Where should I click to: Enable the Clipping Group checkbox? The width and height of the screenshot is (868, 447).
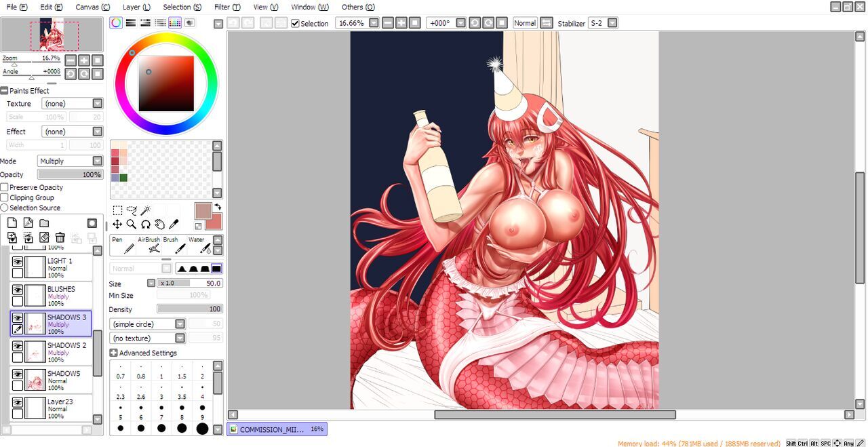[5, 197]
